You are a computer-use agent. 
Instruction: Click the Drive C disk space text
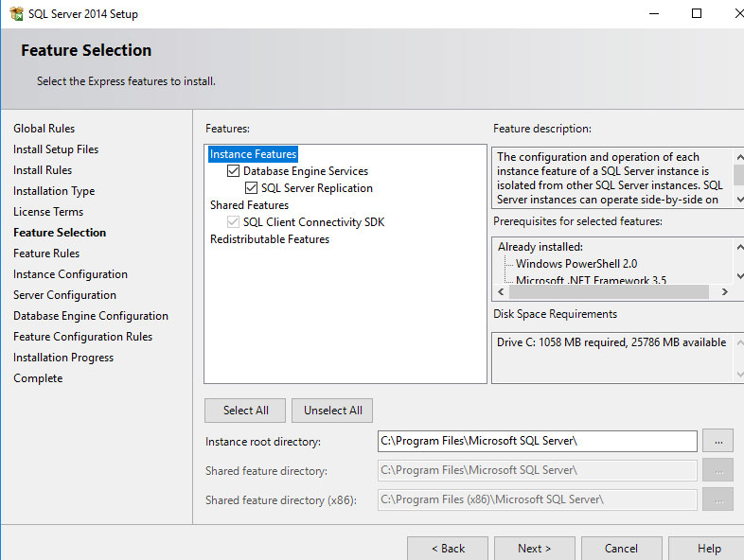click(x=611, y=342)
